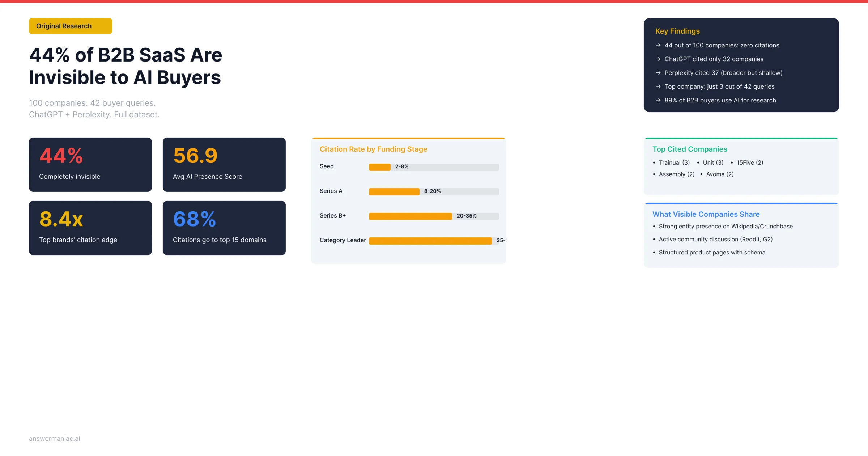This screenshot has width=868, height=456.
Task: Click 'Strong entity presence on Wikipedia/Crunchbase'
Action: click(726, 227)
